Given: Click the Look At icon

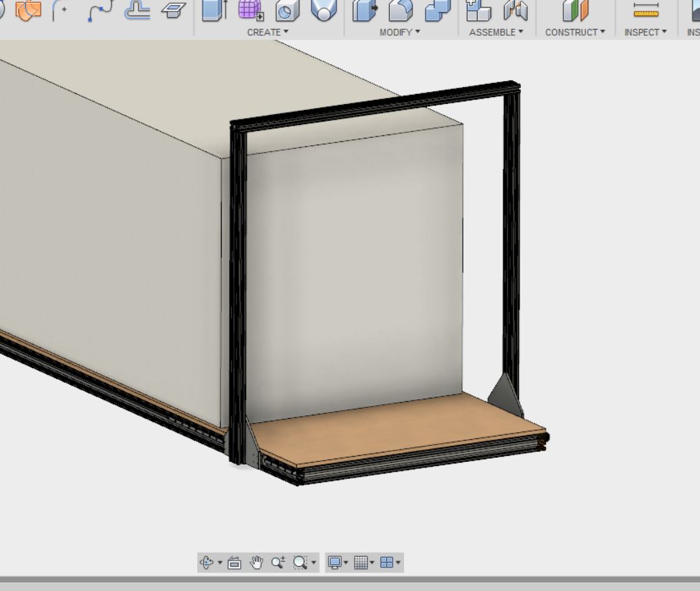Looking at the screenshot, I should click(234, 563).
